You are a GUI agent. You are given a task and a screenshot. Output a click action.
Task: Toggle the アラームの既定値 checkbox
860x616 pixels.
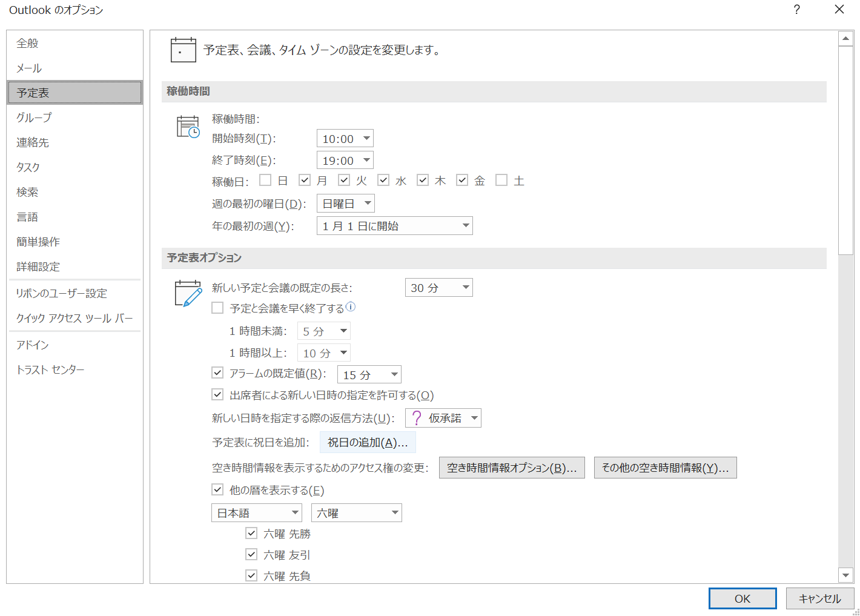point(217,373)
